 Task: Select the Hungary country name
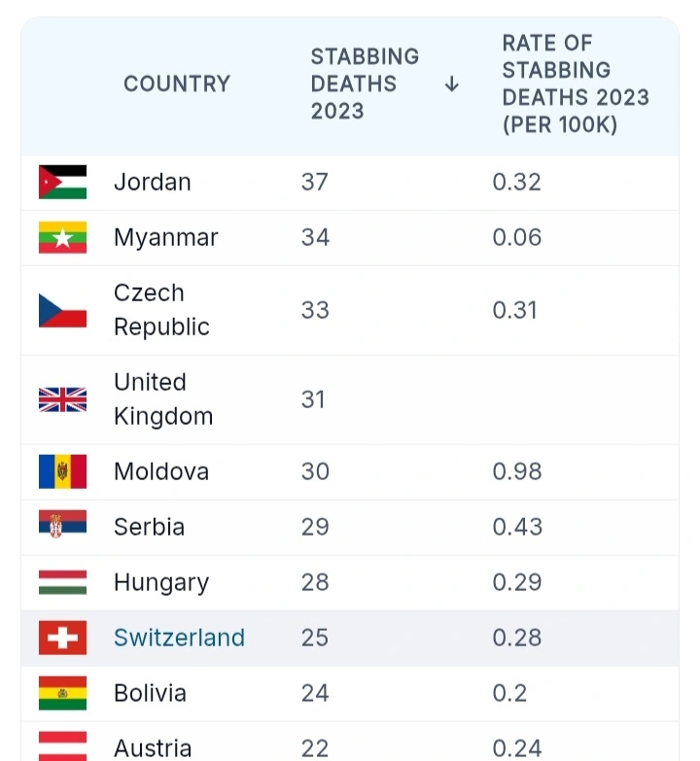(x=161, y=582)
